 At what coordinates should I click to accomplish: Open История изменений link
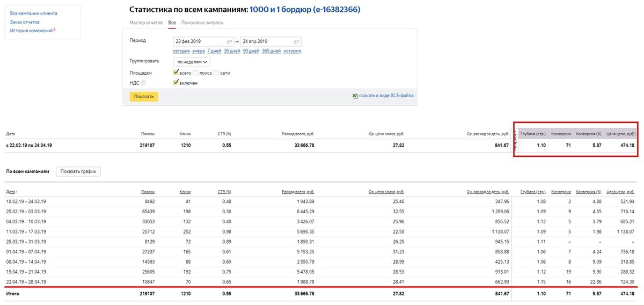pyautogui.click(x=31, y=31)
